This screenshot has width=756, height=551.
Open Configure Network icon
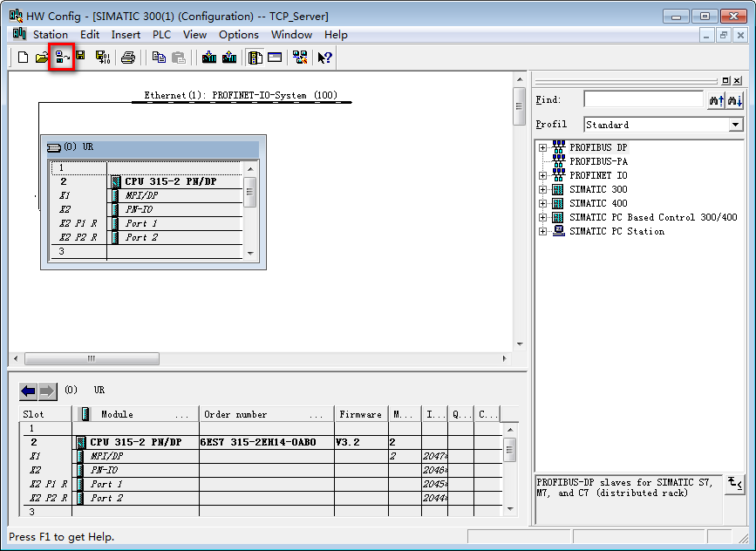(x=300, y=58)
